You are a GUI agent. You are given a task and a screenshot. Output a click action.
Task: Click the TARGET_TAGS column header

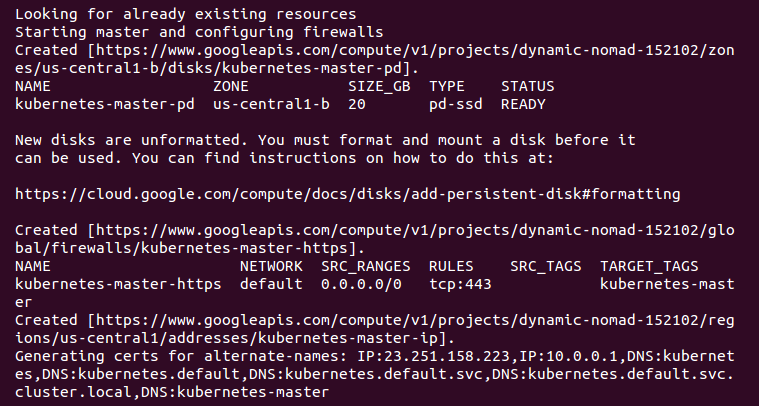click(650, 266)
